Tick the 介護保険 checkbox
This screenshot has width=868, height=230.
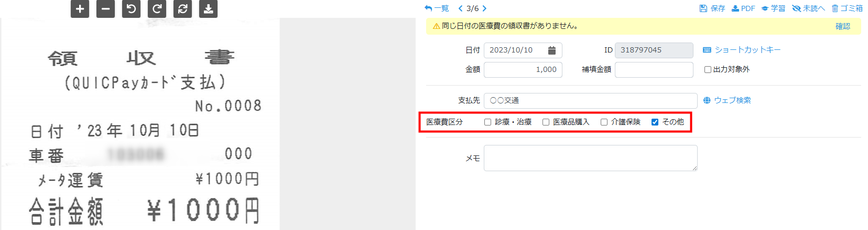tap(604, 122)
